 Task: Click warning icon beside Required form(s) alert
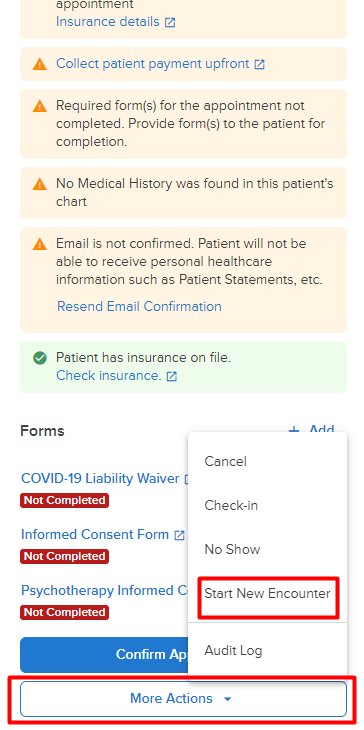click(40, 106)
